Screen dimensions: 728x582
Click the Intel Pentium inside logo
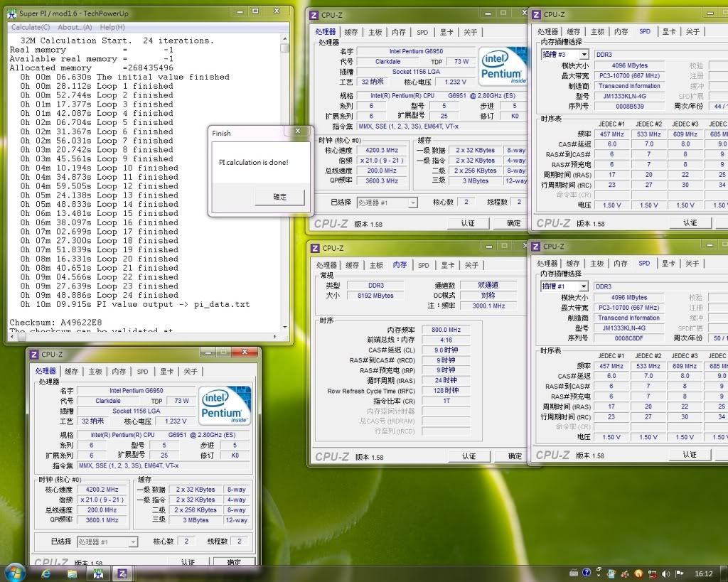pyautogui.click(x=503, y=68)
